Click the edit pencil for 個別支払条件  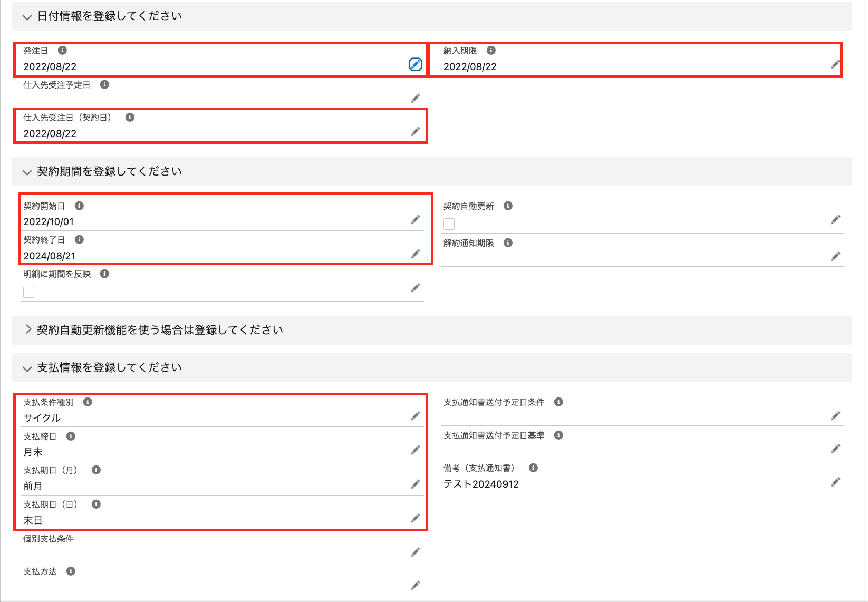416,552
